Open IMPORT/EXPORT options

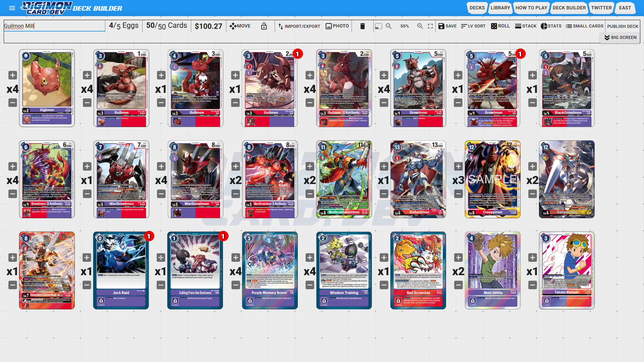coord(299,26)
